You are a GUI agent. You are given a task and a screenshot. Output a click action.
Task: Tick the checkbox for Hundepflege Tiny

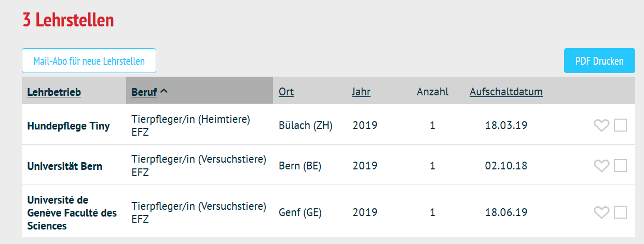(620, 125)
